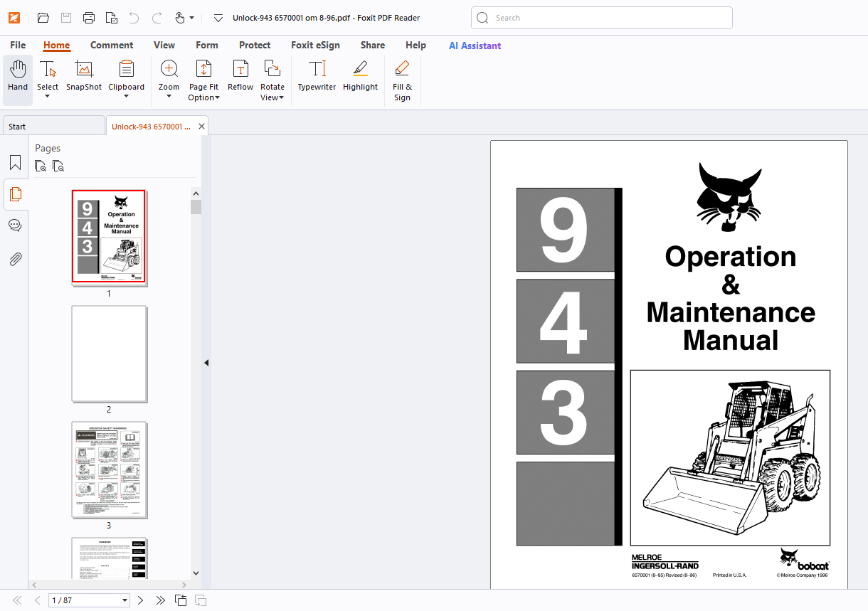Switch to the Comment tab

click(112, 45)
